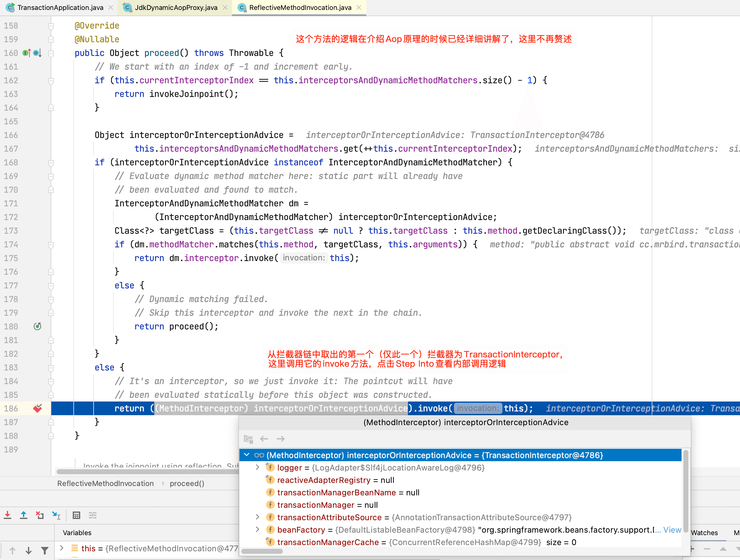Click Step Out blue up-arrow icon
This screenshot has width=740, height=560.
pyautogui.click(x=23, y=515)
